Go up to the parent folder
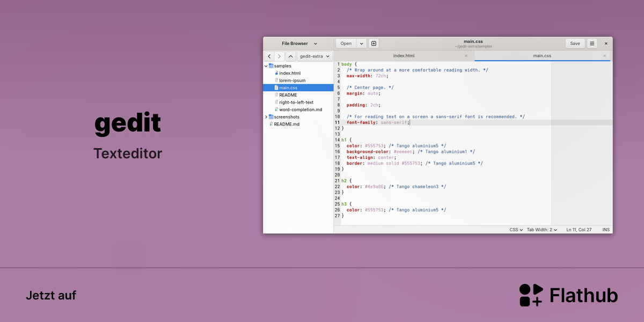This screenshot has width=644, height=322. tap(290, 56)
